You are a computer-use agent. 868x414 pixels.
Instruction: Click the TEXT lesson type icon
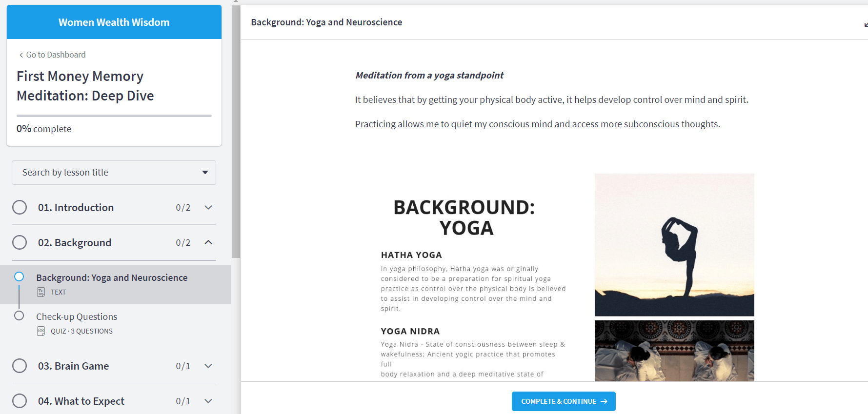click(41, 292)
